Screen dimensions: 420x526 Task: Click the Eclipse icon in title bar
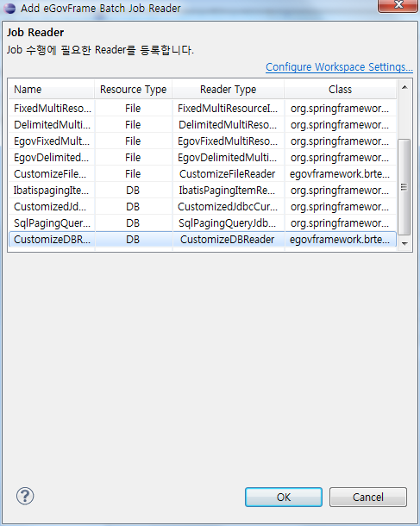[9, 8]
